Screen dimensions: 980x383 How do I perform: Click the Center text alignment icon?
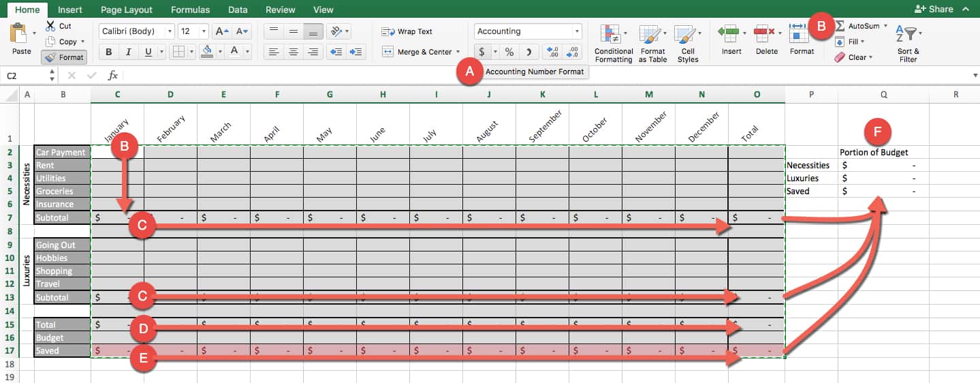pos(294,52)
